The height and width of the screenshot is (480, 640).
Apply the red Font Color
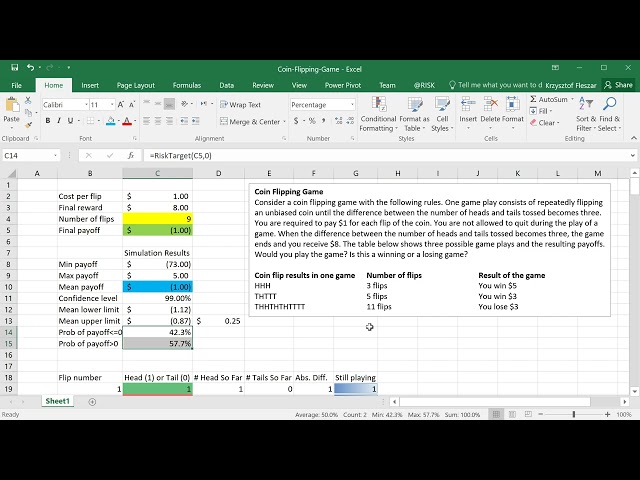click(x=127, y=121)
